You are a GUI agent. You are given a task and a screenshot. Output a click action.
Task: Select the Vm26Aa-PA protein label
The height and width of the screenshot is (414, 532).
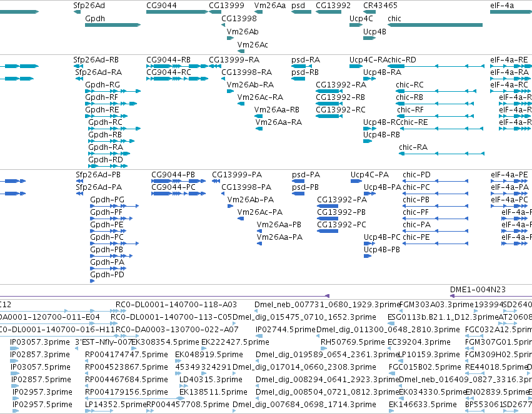tap(279, 237)
